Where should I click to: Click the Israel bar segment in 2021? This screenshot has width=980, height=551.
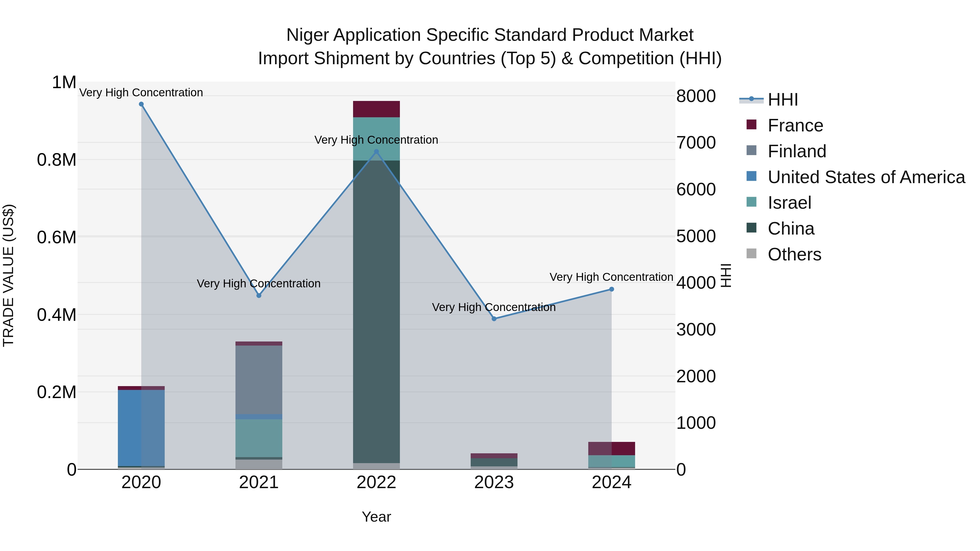(x=259, y=438)
